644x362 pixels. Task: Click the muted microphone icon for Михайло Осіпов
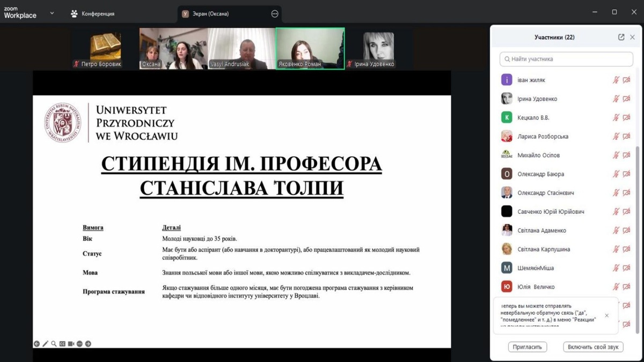click(x=616, y=155)
